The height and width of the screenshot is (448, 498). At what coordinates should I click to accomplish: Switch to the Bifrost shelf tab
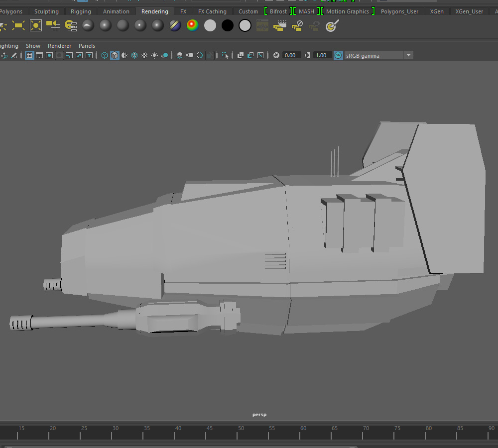278,11
